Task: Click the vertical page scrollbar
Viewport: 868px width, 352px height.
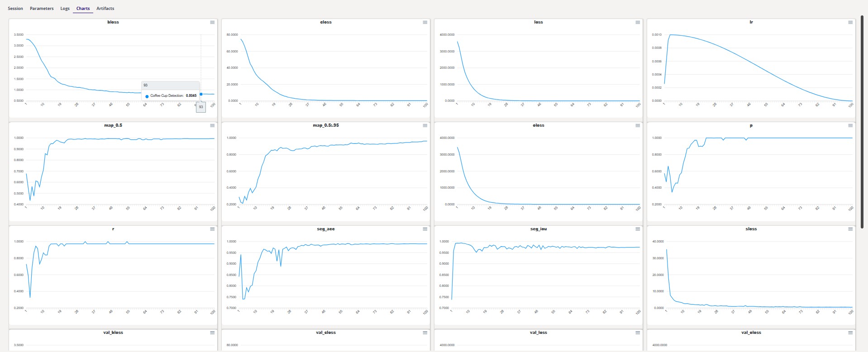Action: tap(863, 122)
